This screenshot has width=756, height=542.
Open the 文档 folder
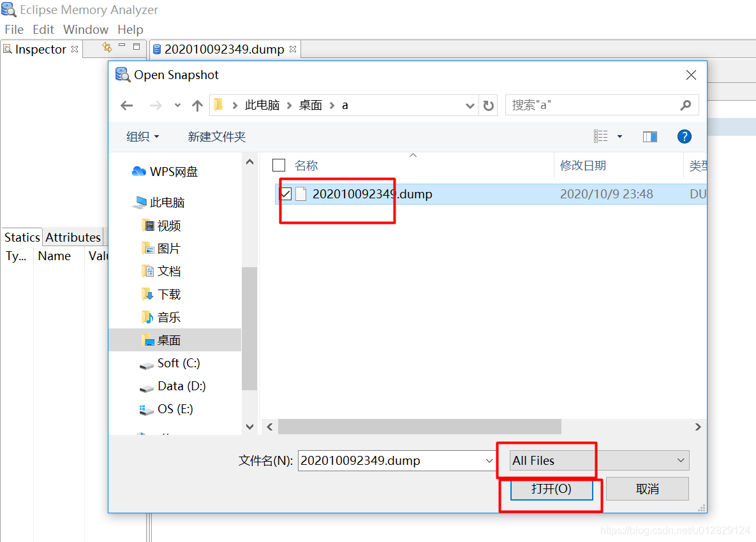(x=161, y=271)
